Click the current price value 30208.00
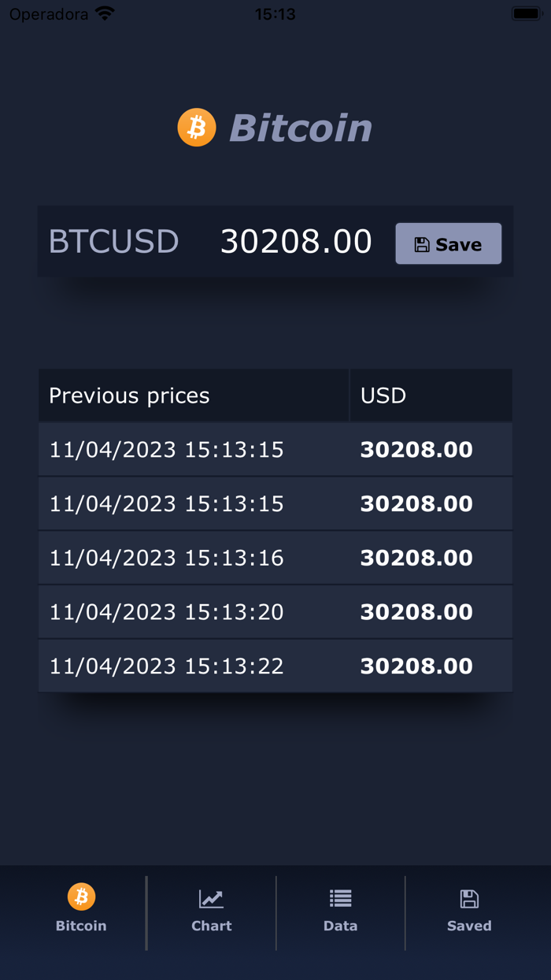This screenshot has width=551, height=980. pos(297,242)
